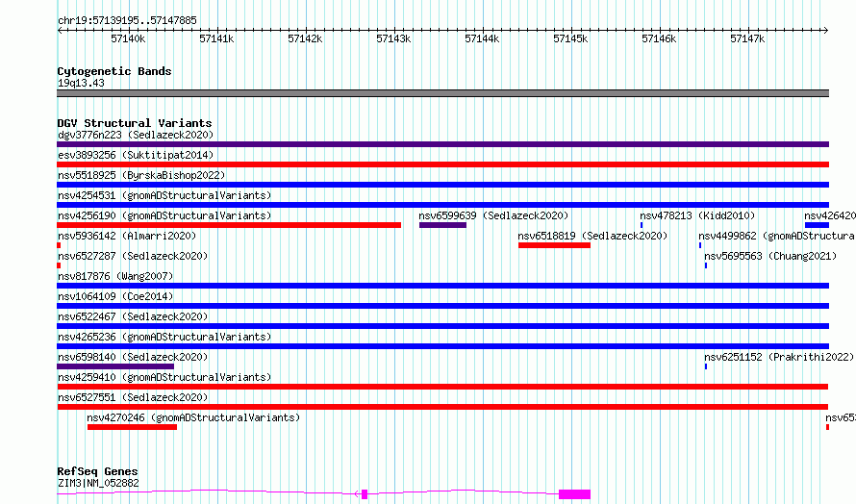Click the blue bar under nsv426420

[x=817, y=225]
